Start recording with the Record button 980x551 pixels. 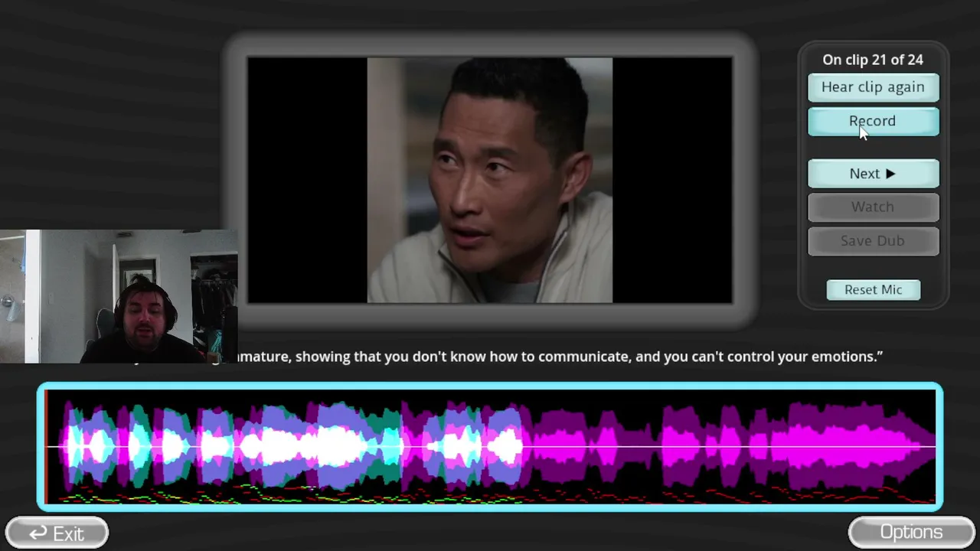click(873, 122)
